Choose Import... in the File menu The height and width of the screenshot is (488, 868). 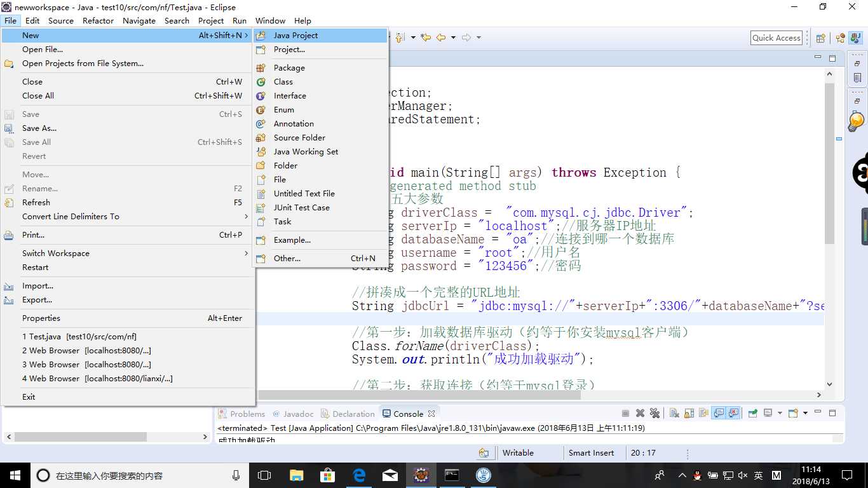pos(37,286)
